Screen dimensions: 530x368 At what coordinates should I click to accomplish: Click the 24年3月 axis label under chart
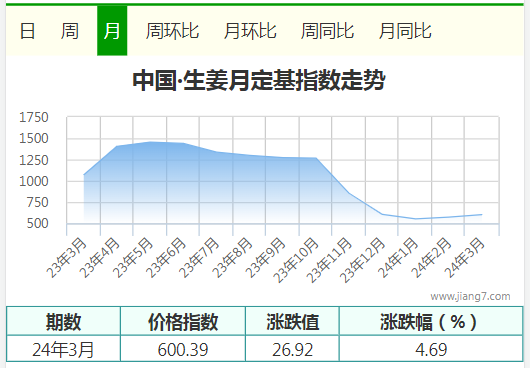(x=464, y=258)
